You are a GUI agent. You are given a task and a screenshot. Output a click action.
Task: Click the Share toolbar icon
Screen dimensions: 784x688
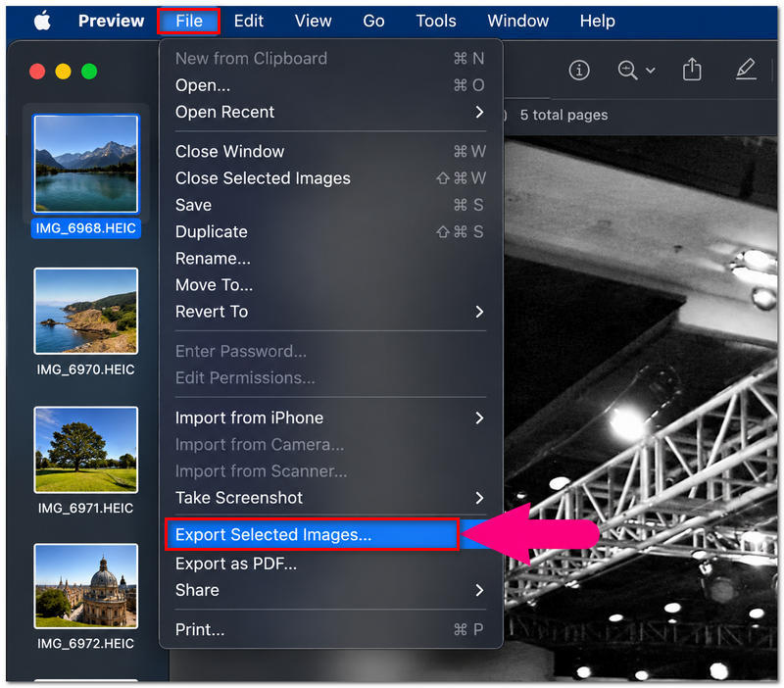[x=692, y=69]
